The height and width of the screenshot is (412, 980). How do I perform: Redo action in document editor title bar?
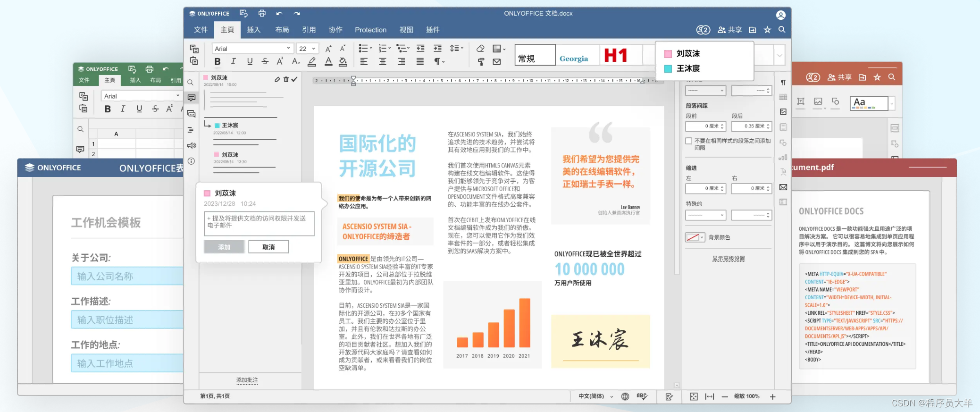coord(297,13)
